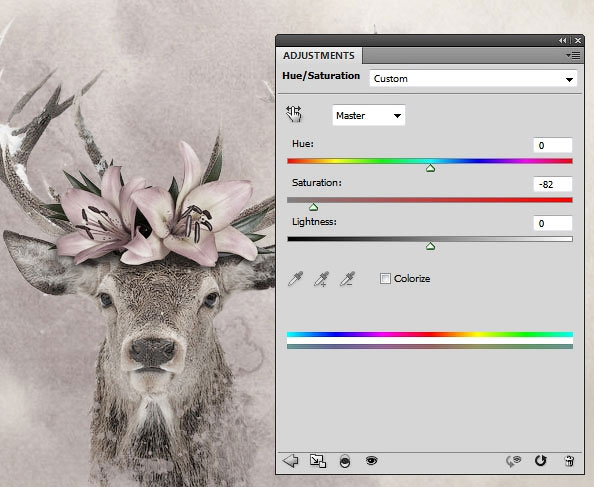
Task: Reset adjustment to defaults icon
Action: click(x=541, y=460)
